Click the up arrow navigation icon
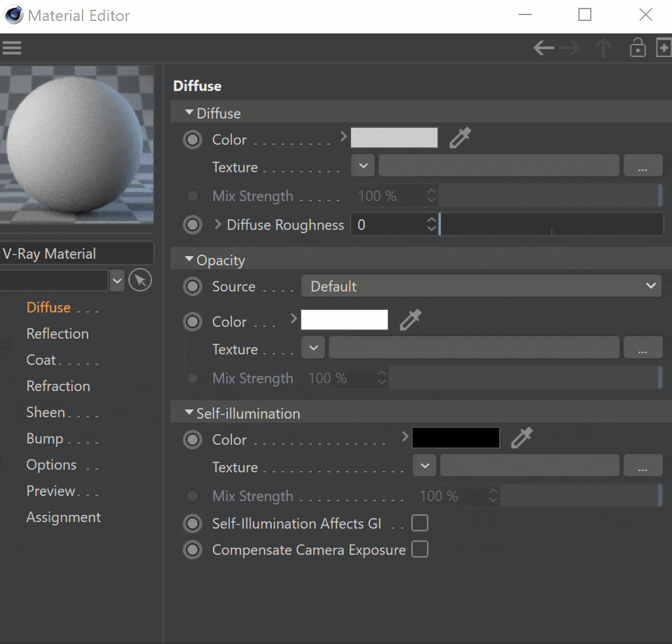672x644 pixels. click(x=603, y=48)
